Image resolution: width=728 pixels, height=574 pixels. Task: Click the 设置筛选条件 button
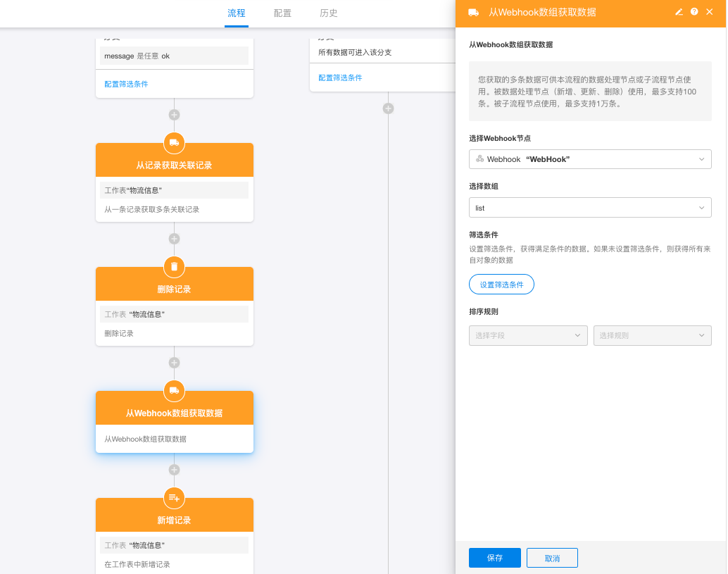(x=501, y=285)
